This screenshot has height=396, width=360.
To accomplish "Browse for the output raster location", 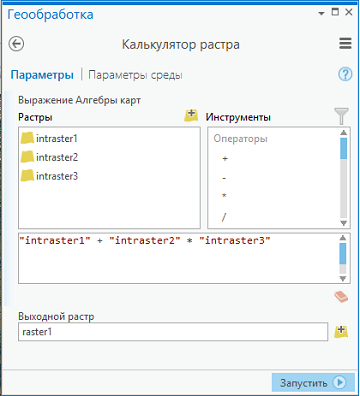I will pyautogui.click(x=341, y=332).
